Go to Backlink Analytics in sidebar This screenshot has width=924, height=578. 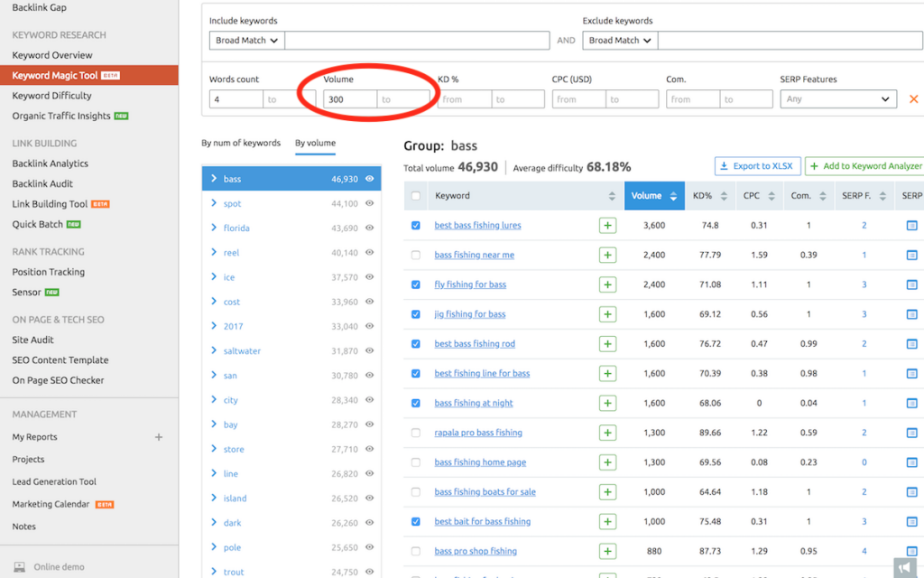[51, 163]
